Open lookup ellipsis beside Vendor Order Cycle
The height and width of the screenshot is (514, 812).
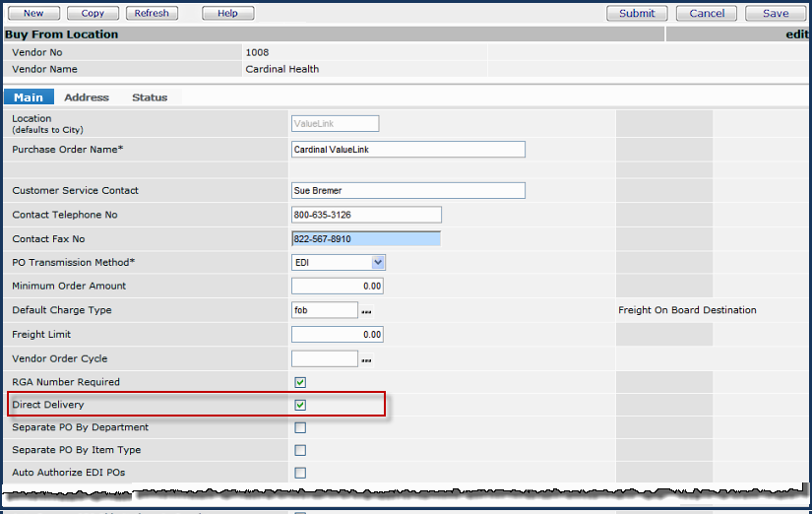[367, 360]
